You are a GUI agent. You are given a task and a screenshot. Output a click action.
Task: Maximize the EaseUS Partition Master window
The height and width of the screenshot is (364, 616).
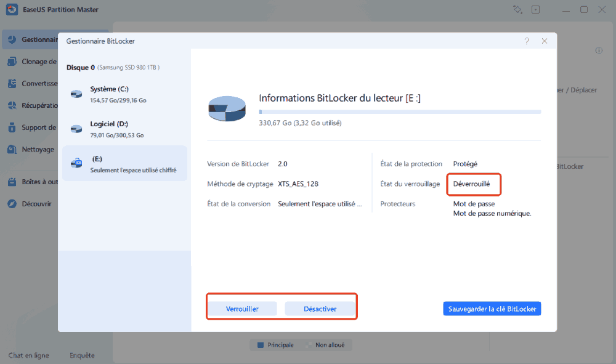click(x=584, y=9)
